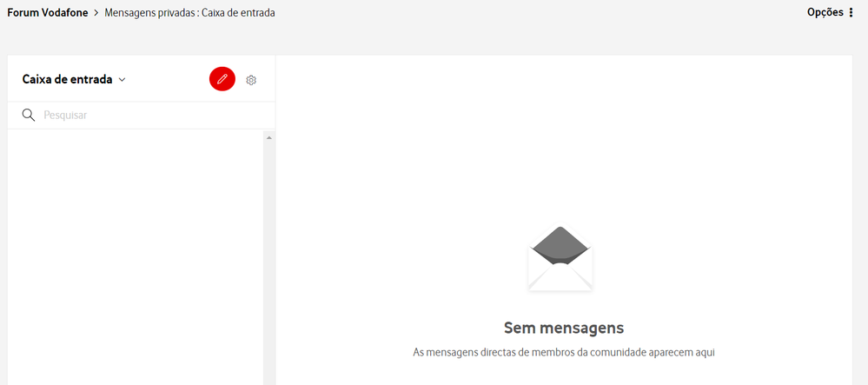868x385 pixels.
Task: Compose a new message with the red pencil button
Action: 222,79
